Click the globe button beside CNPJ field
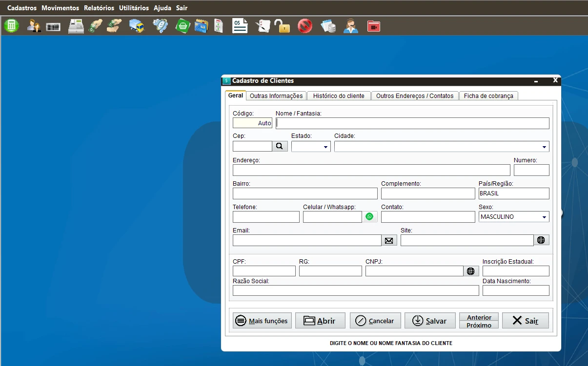The image size is (588, 366). pyautogui.click(x=471, y=271)
